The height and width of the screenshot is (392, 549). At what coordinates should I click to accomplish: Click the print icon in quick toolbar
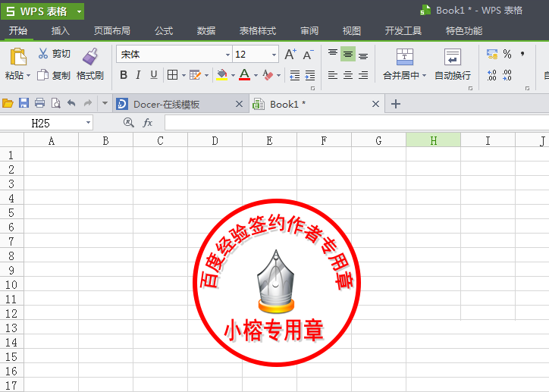[40, 103]
